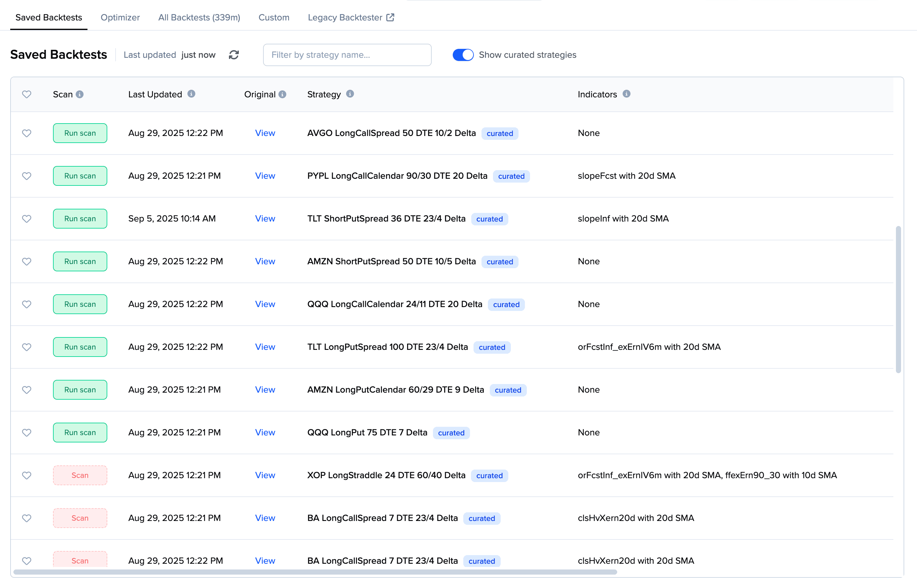Screen dimensions: 917x588
Task: Select 'TLT LongPutSpread 100 DTE 23/4 Delta' text
Action: point(388,347)
